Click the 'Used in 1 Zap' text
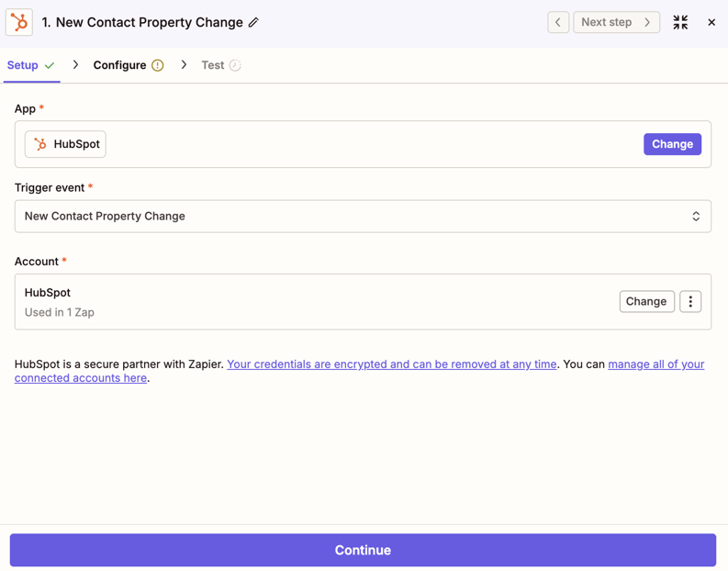 [x=60, y=312]
